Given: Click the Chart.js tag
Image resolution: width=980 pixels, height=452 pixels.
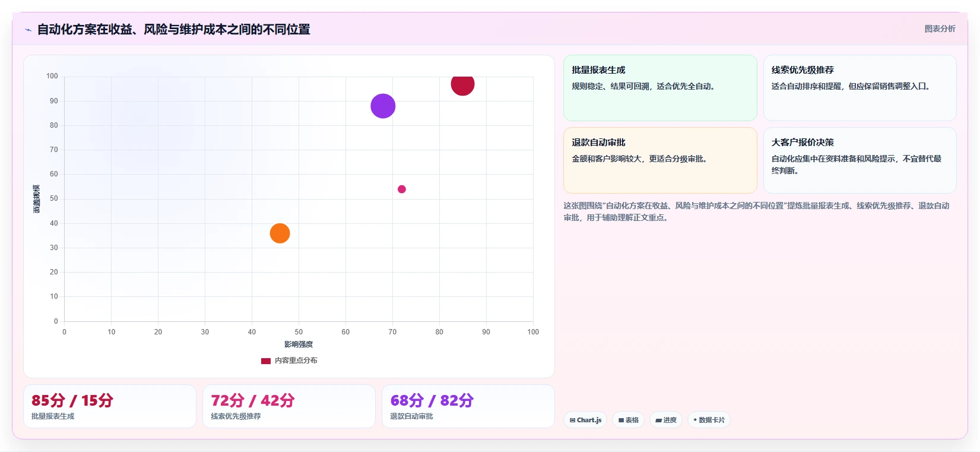Looking at the screenshot, I should (x=585, y=420).
